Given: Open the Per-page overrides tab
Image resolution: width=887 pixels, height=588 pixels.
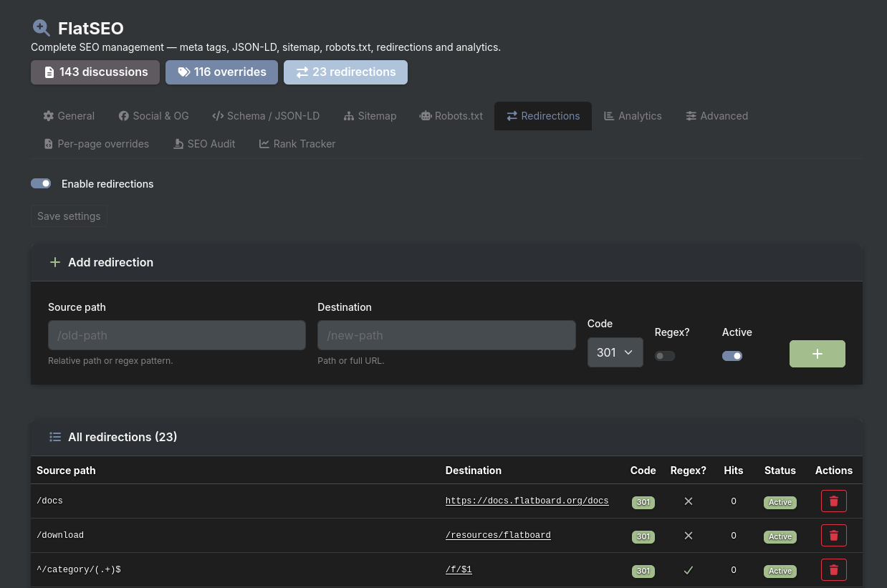Looking at the screenshot, I should click(x=96, y=144).
